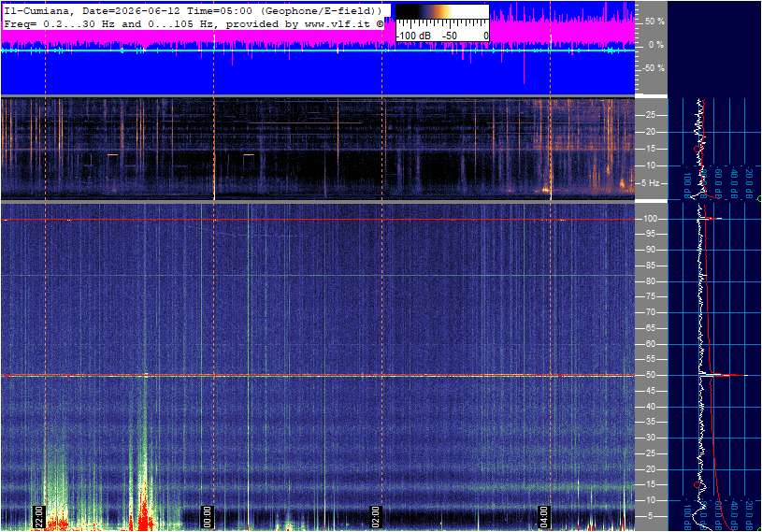The height and width of the screenshot is (532, 762).
Task: Click the '100' tick on E-field frequency scale
Action: (650, 219)
